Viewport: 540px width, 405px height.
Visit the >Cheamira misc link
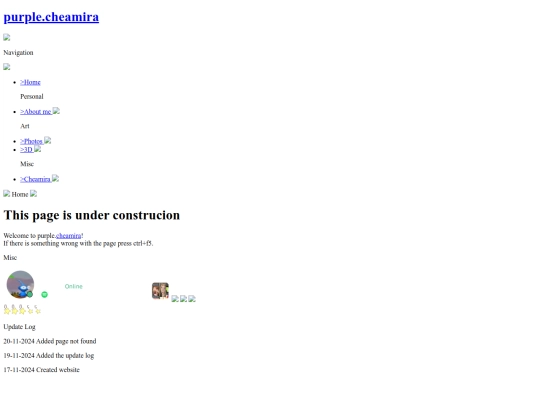[35, 179]
